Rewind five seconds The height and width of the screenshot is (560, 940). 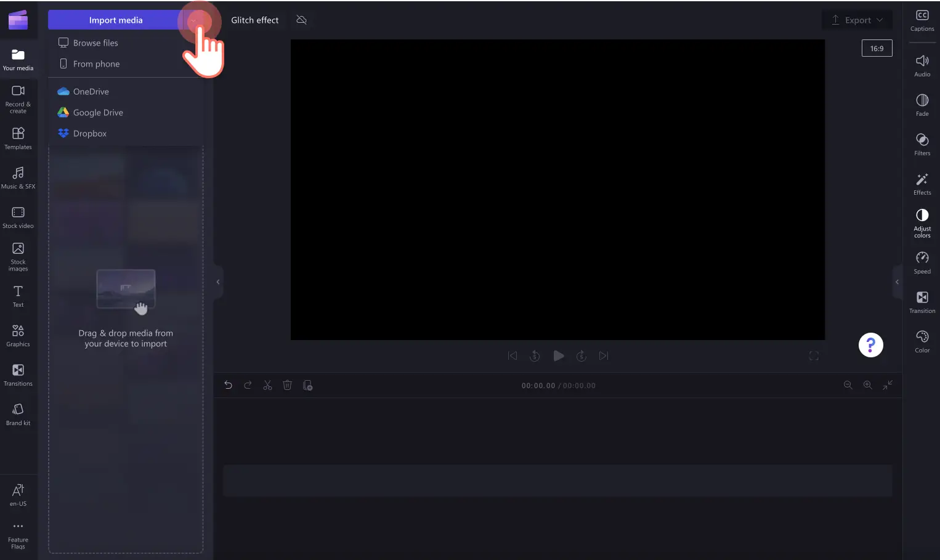click(535, 355)
